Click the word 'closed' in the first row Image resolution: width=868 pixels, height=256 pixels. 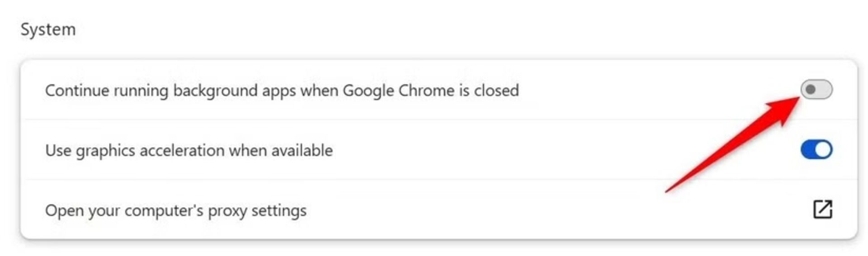[496, 90]
